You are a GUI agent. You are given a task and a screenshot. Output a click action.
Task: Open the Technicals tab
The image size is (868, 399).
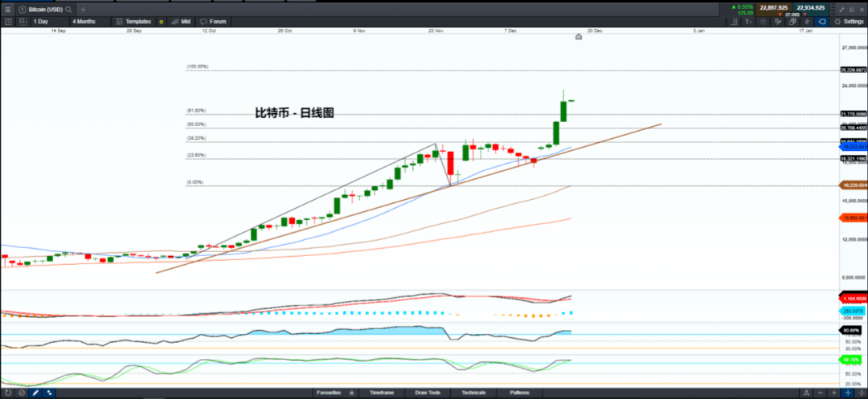tap(474, 393)
